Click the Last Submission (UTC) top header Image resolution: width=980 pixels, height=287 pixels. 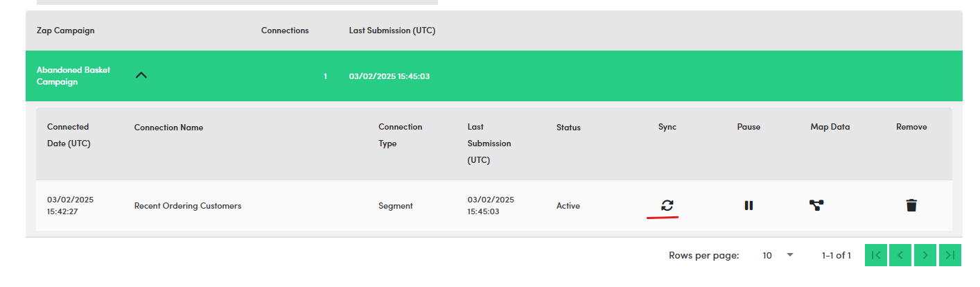coord(392,31)
